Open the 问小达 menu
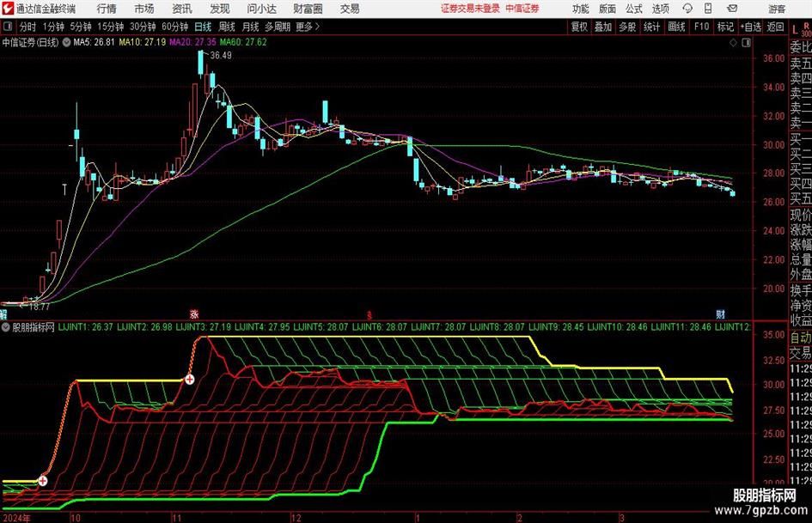Screen dimensions: 812x523 tap(261, 9)
